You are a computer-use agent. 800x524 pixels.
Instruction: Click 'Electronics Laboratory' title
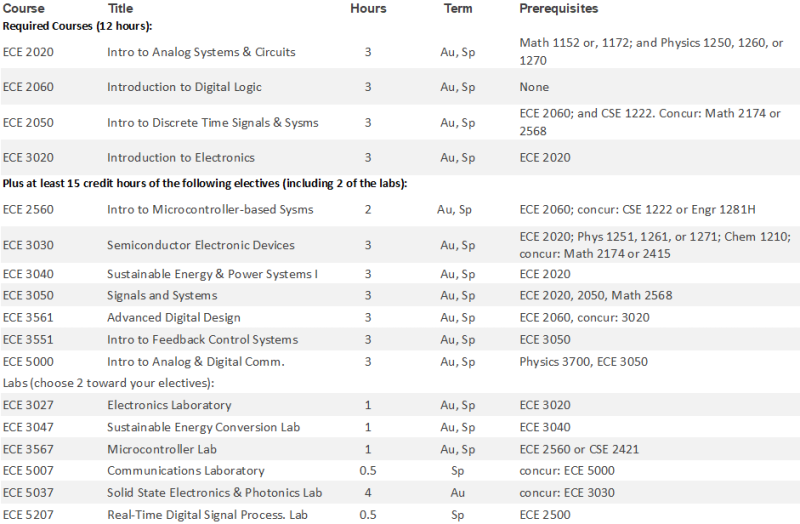(x=169, y=405)
